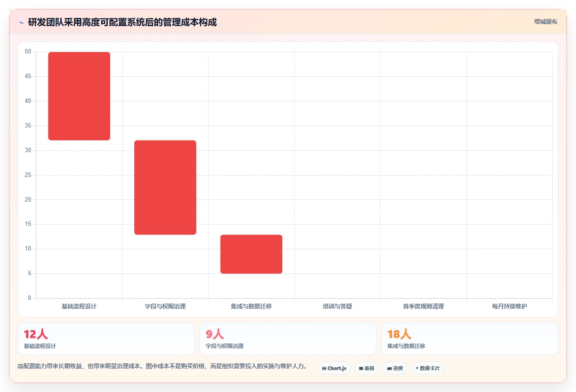Viewport: 576px width, 392px height.
Task: Click the y-axis tick value 20
Action: 28,199
